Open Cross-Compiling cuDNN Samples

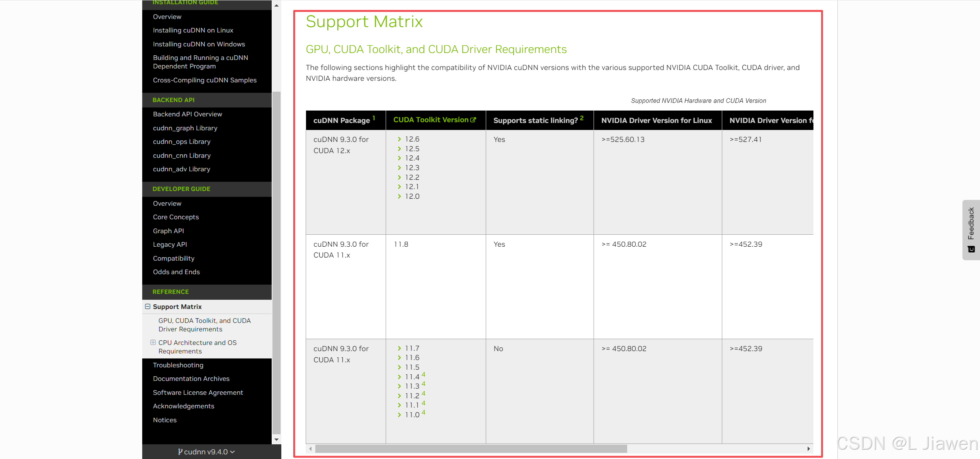[x=204, y=80]
